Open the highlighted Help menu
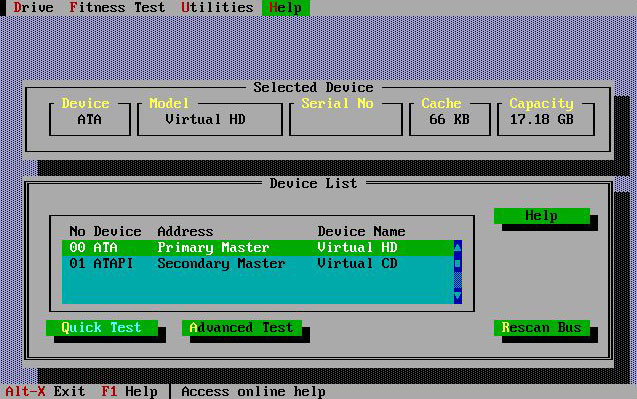This screenshot has height=399, width=637. pyautogui.click(x=286, y=8)
